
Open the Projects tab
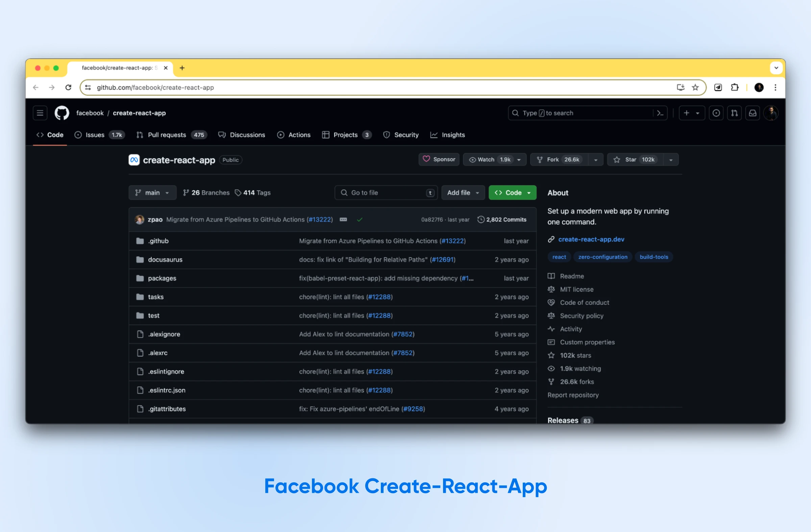[347, 135]
